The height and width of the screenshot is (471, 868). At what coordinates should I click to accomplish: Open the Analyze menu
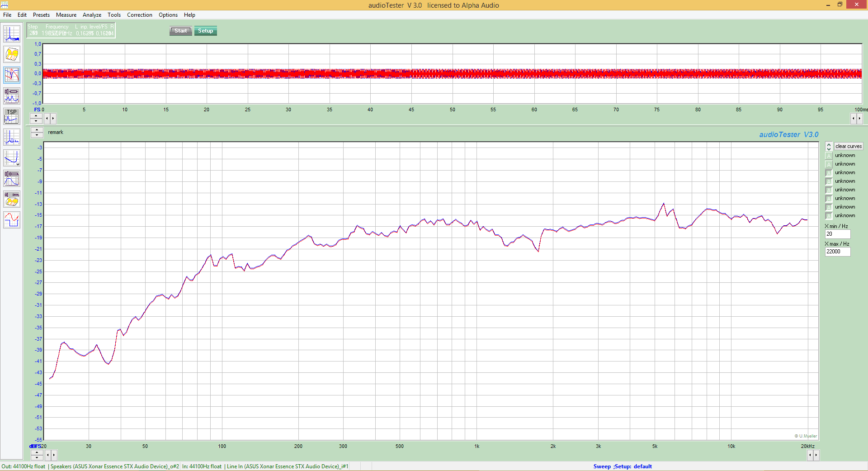click(x=92, y=15)
